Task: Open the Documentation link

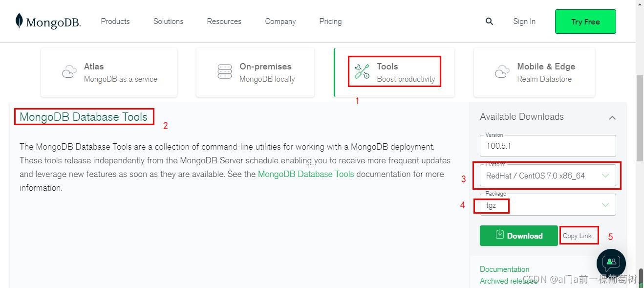Action: click(x=504, y=269)
